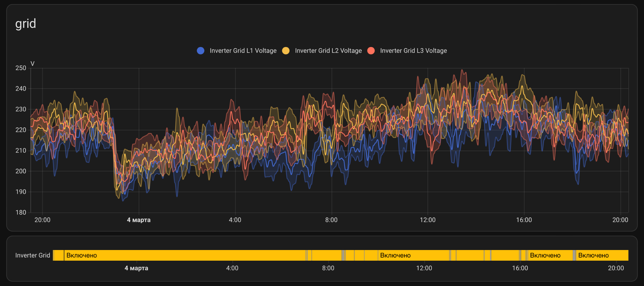Select the last Включено timeline segment

point(602,255)
